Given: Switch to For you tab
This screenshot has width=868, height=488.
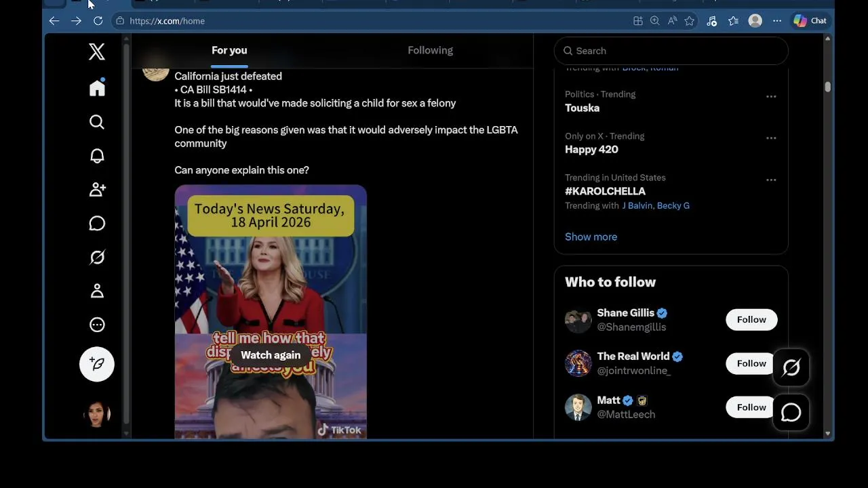Looking at the screenshot, I should pyautogui.click(x=229, y=50).
